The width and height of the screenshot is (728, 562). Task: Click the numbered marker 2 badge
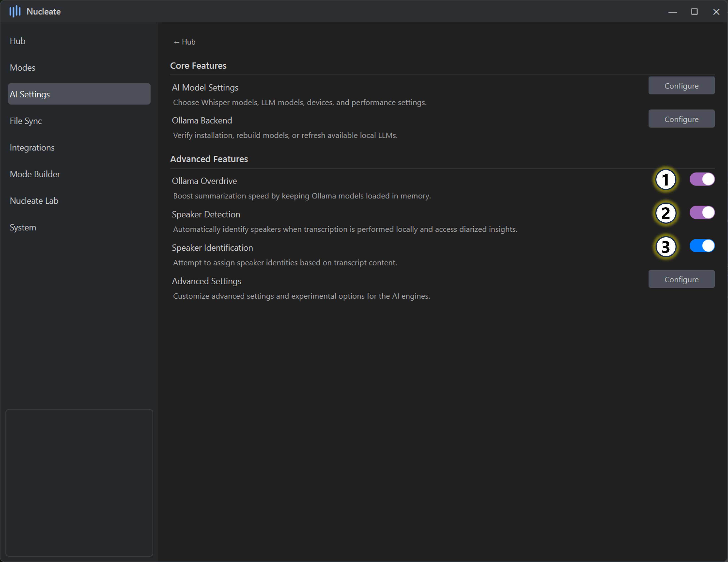pyautogui.click(x=665, y=213)
